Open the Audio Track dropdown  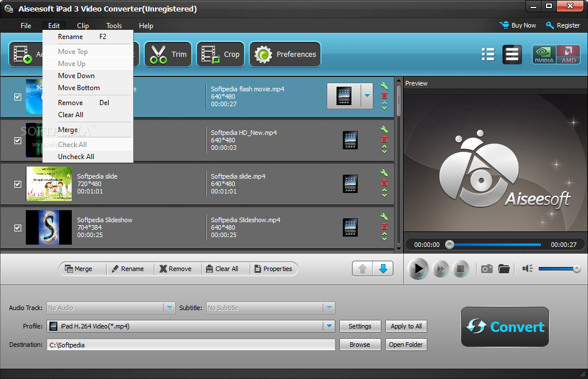click(x=169, y=308)
